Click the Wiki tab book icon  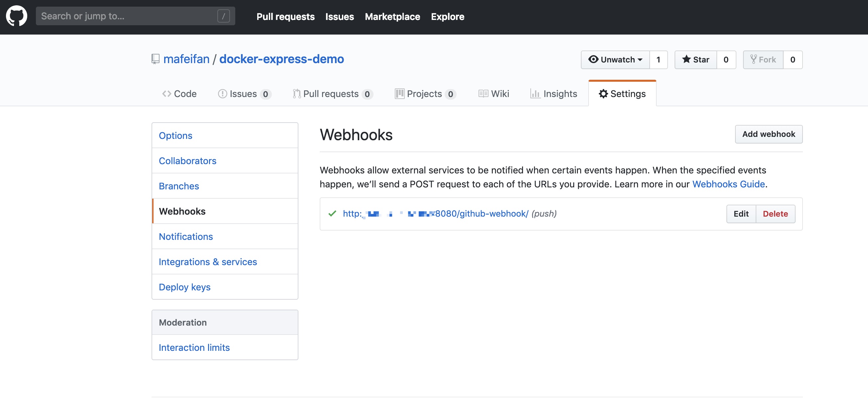483,94
